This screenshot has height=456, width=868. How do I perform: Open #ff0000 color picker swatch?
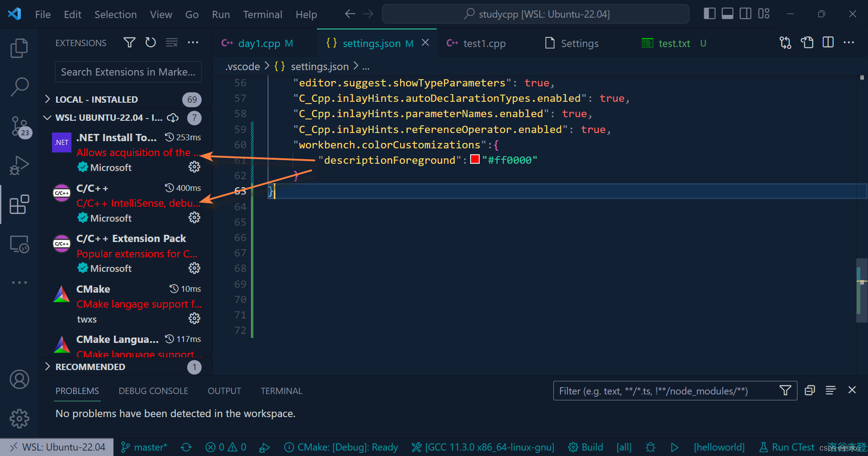pos(475,159)
